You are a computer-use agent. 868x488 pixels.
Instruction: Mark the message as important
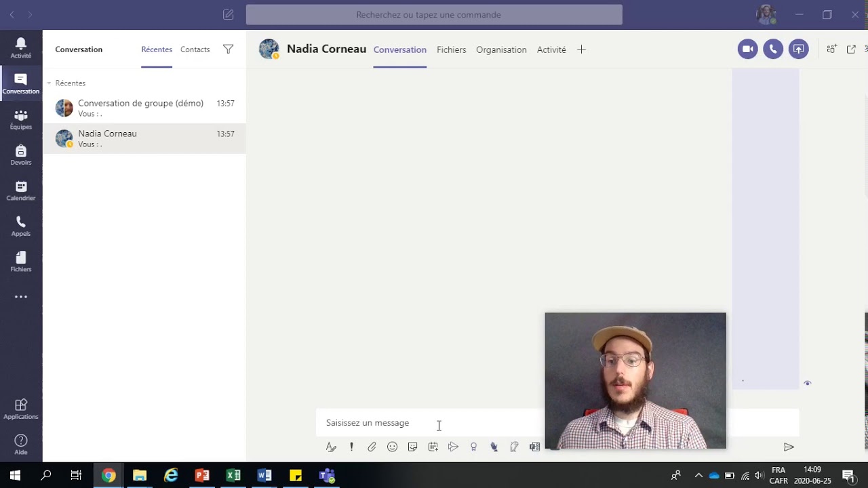point(351,447)
